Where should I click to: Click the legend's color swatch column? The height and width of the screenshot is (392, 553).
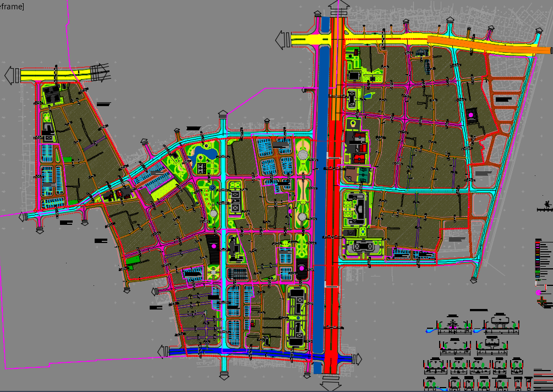pyautogui.click(x=539, y=260)
